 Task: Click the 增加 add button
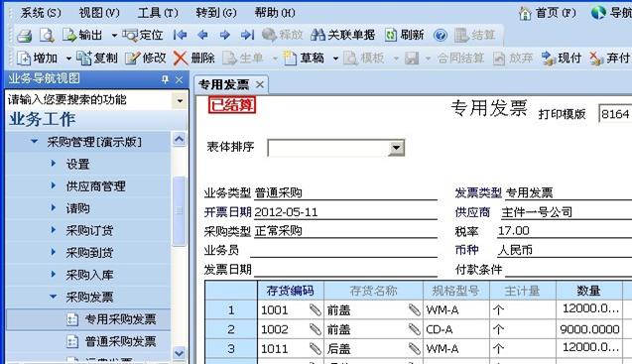(x=38, y=59)
